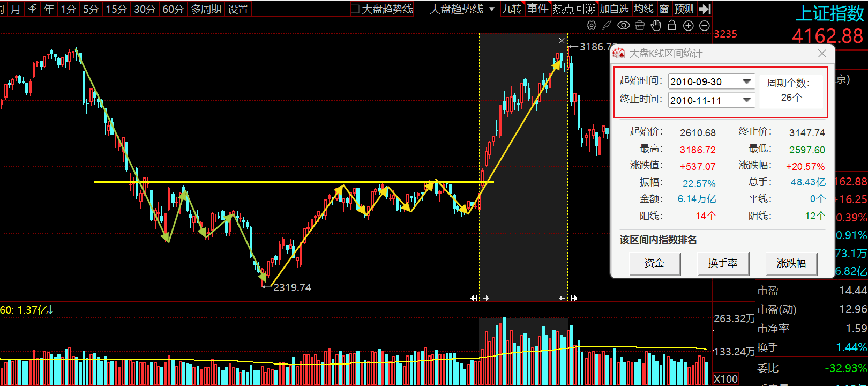The height and width of the screenshot is (386, 868).
Task: Close the shaded interval selection with X
Action: pyautogui.click(x=562, y=41)
